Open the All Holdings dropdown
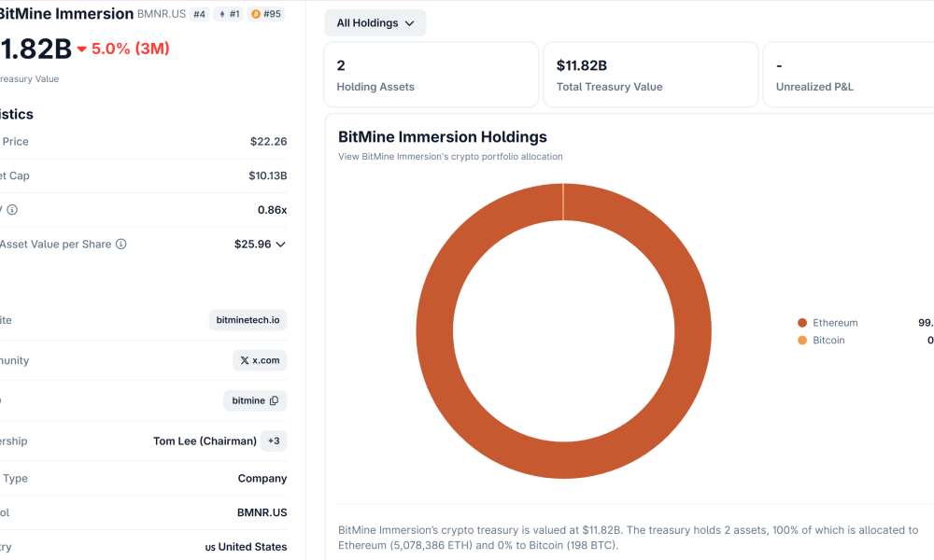 [x=375, y=23]
